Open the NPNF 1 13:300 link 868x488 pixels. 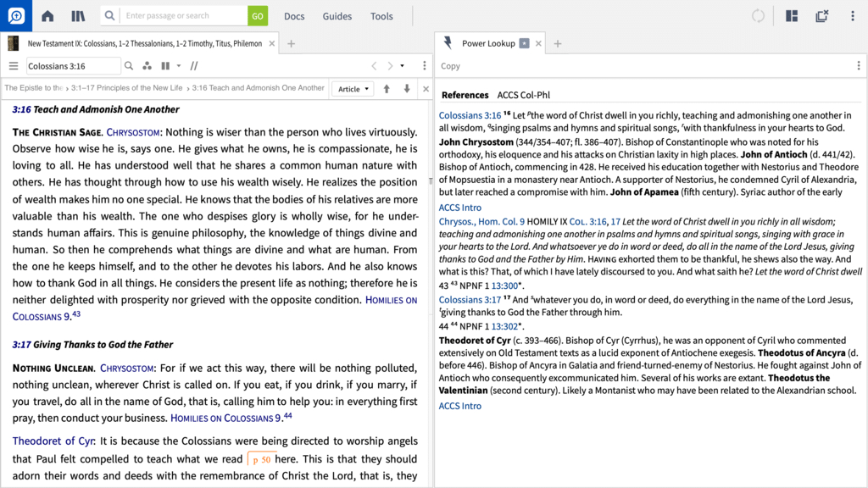tap(505, 286)
